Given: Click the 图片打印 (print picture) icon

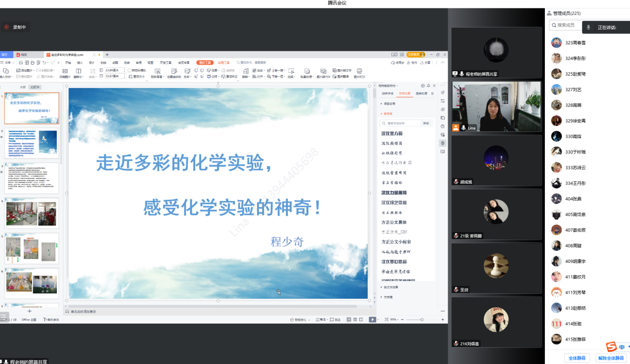Looking at the screenshot, I should click(359, 73).
